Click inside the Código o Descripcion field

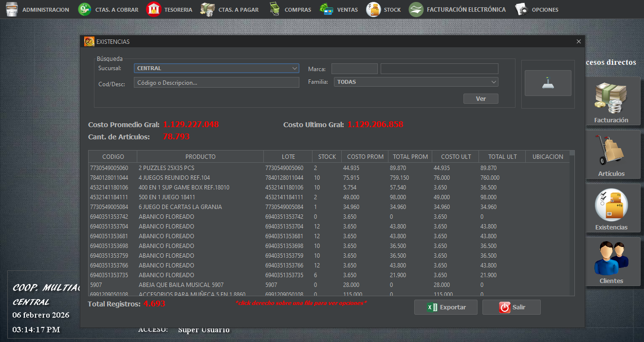coord(216,82)
